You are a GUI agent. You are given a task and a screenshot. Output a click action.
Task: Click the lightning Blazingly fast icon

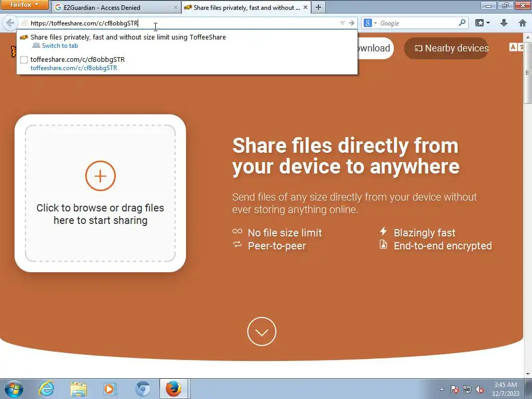tap(383, 231)
